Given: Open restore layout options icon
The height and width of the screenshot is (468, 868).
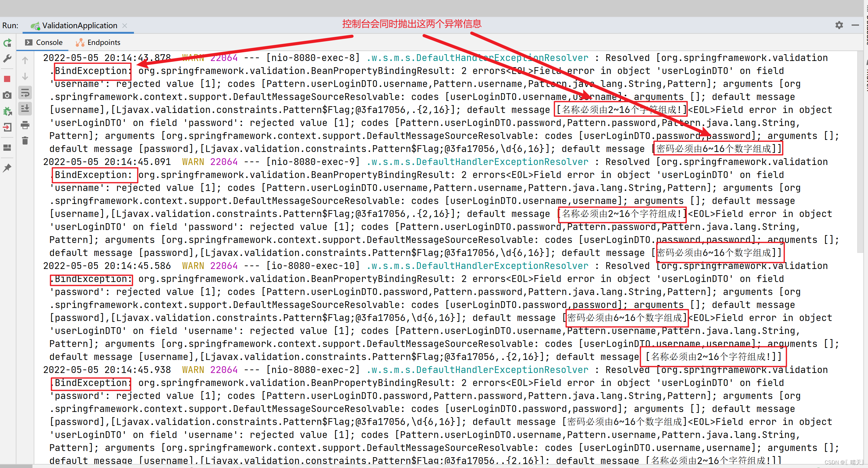Looking at the screenshot, I should 7,148.
